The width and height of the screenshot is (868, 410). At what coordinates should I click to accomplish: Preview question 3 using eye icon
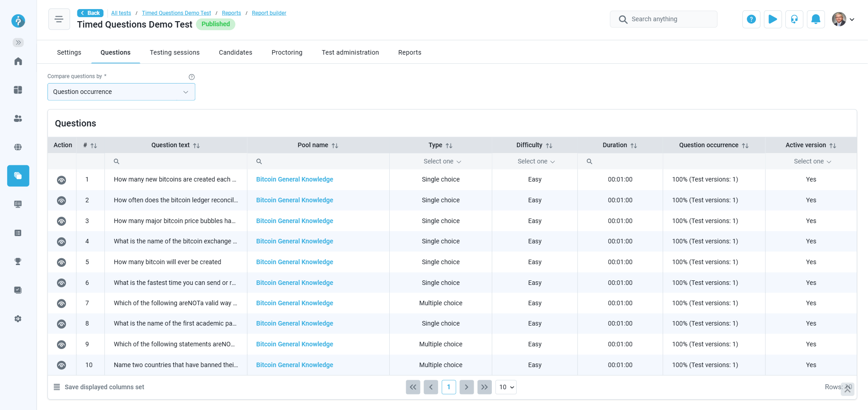pos(61,221)
